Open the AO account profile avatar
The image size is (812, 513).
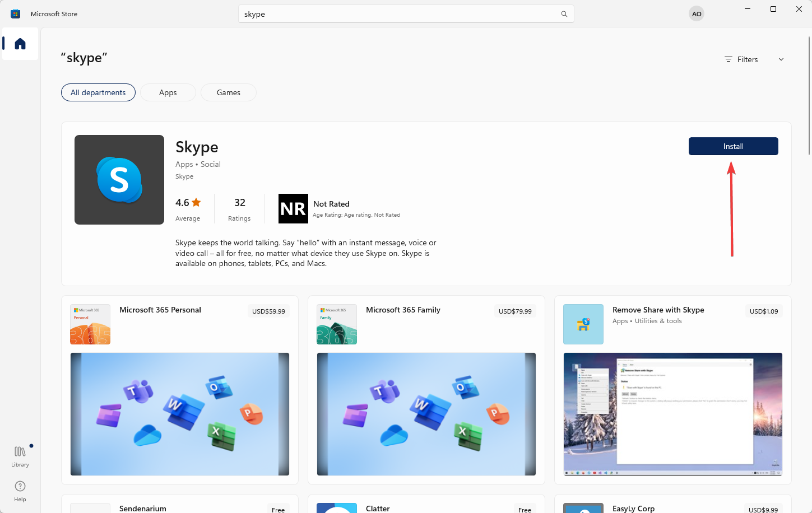tap(697, 14)
